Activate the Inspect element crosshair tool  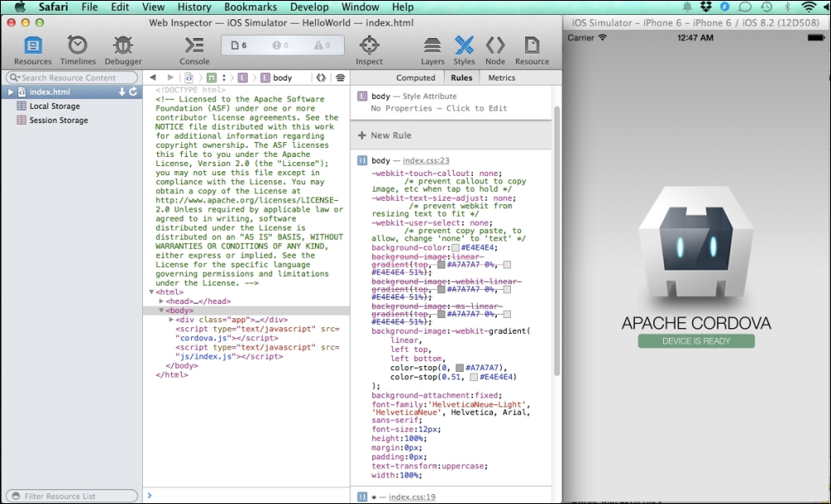point(369,51)
